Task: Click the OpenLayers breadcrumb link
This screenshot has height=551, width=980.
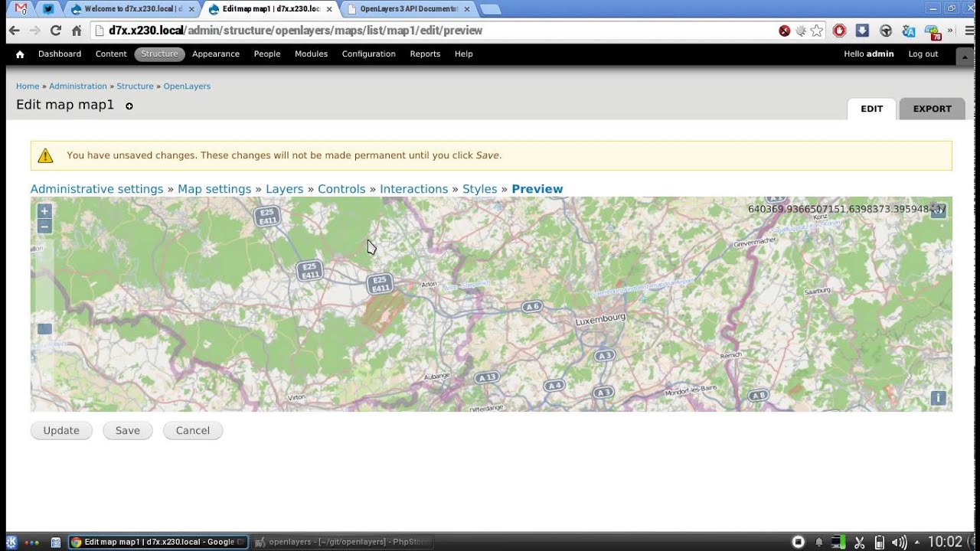Action: pos(187,86)
